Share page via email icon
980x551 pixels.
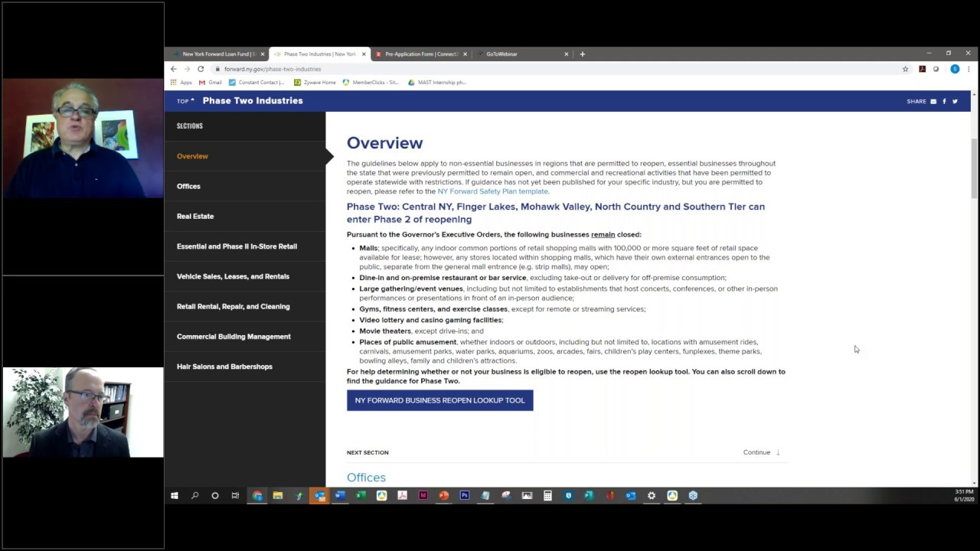933,101
